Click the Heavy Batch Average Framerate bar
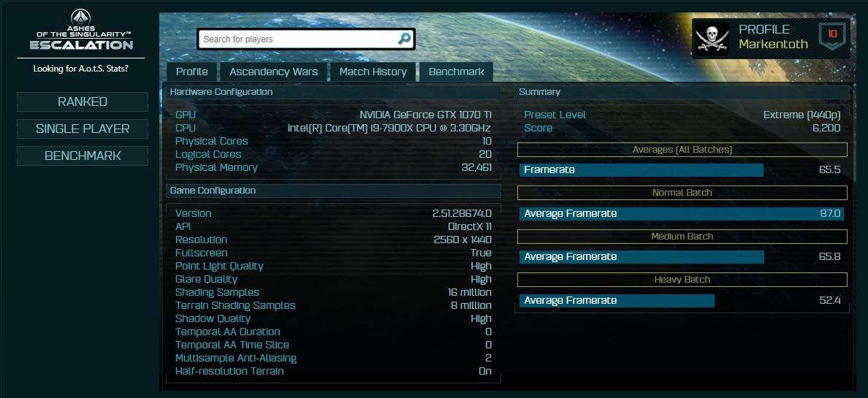 pyautogui.click(x=617, y=301)
